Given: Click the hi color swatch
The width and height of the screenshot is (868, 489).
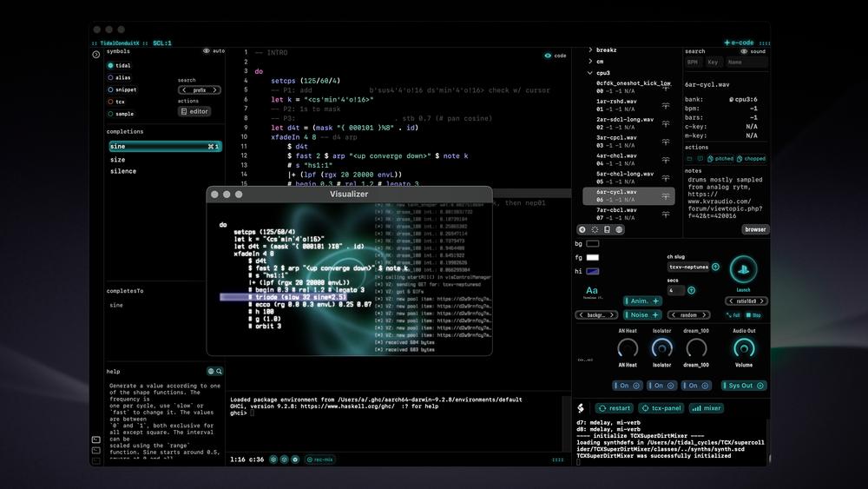Looking at the screenshot, I should coord(592,271).
